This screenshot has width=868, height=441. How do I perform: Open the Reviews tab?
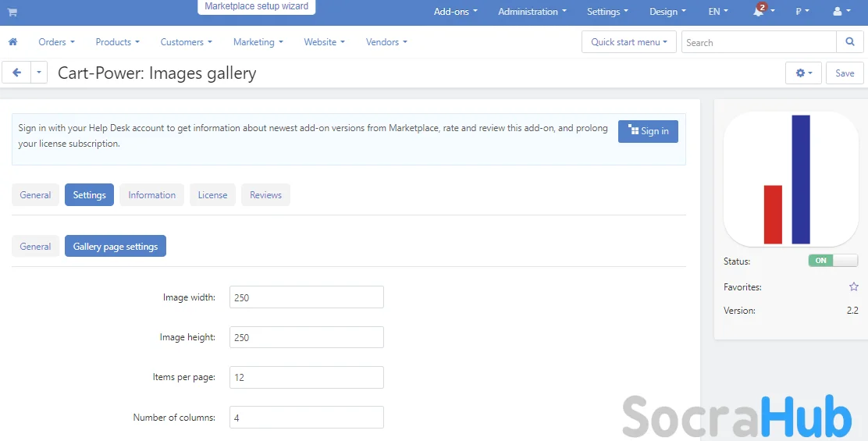pos(265,195)
